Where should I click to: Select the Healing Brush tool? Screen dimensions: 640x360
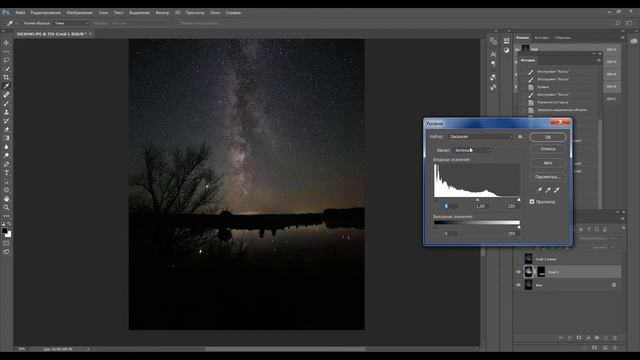[x=6, y=95]
